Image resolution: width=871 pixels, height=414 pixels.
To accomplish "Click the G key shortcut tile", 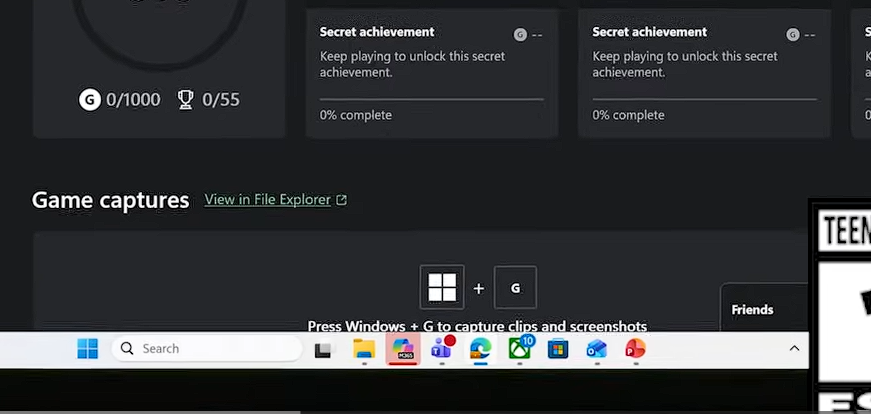I will coord(515,288).
